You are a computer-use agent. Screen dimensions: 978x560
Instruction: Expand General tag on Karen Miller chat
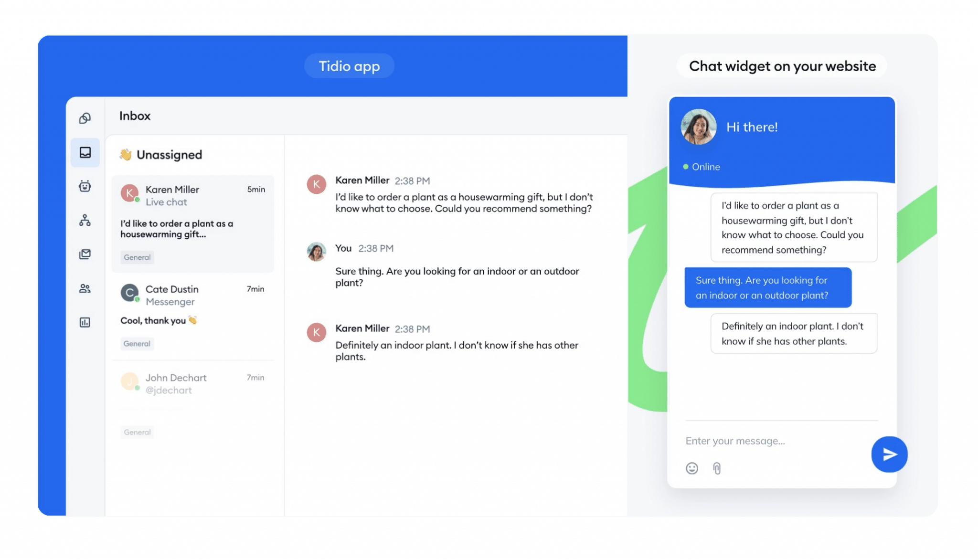coord(137,256)
